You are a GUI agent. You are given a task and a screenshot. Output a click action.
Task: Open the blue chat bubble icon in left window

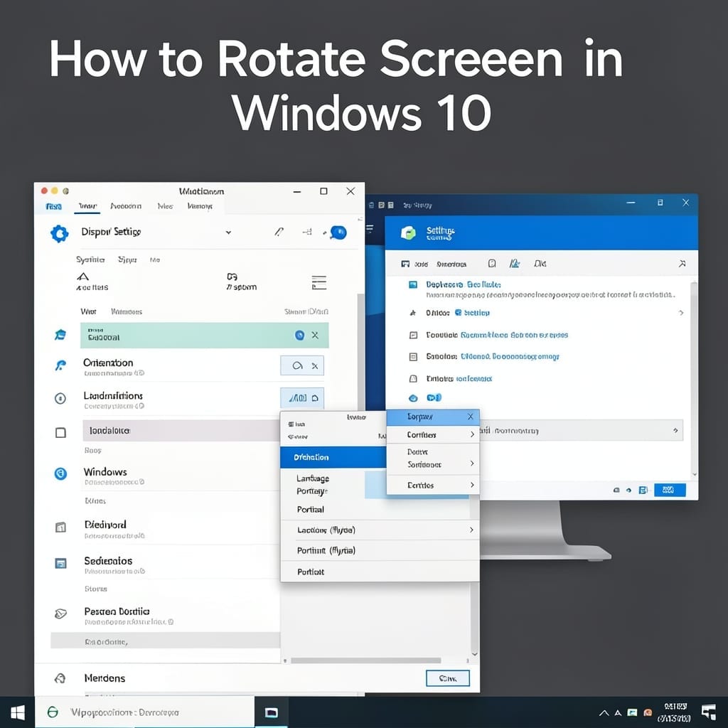(x=338, y=232)
